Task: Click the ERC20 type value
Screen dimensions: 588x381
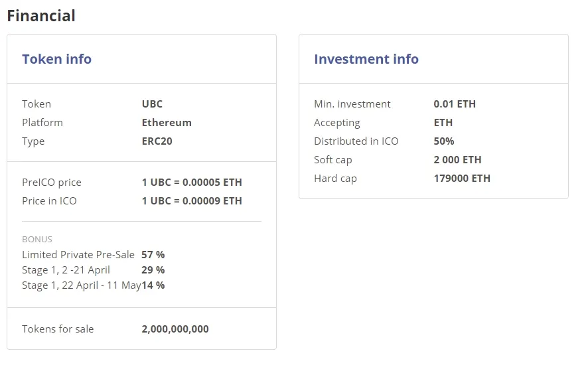Action: coord(157,141)
